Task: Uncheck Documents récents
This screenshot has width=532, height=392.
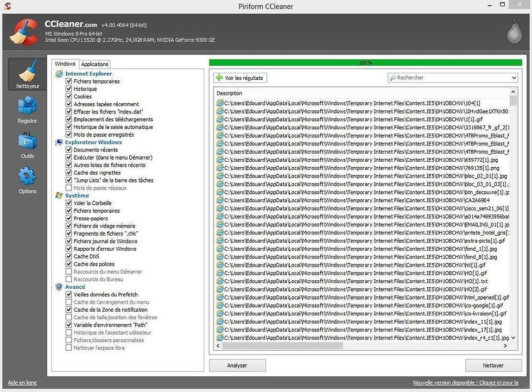Action: pyautogui.click(x=69, y=150)
